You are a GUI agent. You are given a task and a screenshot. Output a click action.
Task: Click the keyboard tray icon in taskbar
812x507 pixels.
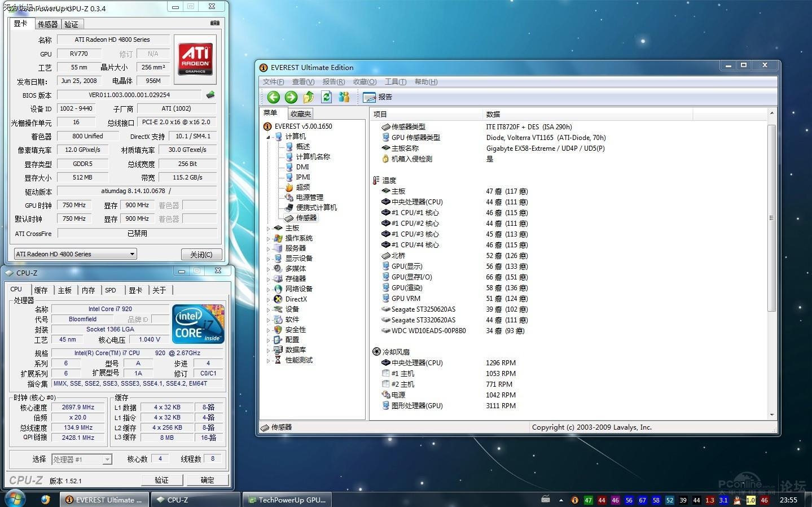pos(545,500)
